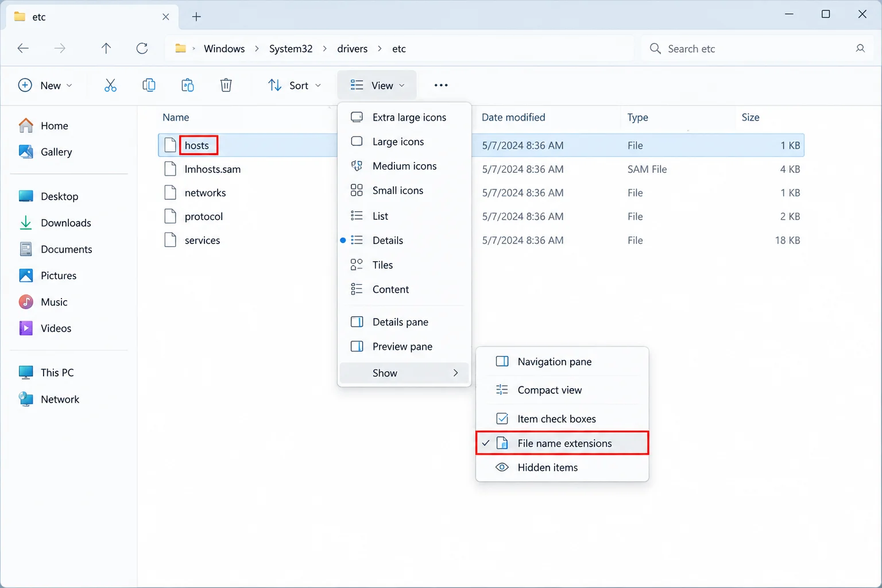Screen dimensions: 882x588
Task: Click the Gallery icon in sidebar
Action: [x=26, y=152]
